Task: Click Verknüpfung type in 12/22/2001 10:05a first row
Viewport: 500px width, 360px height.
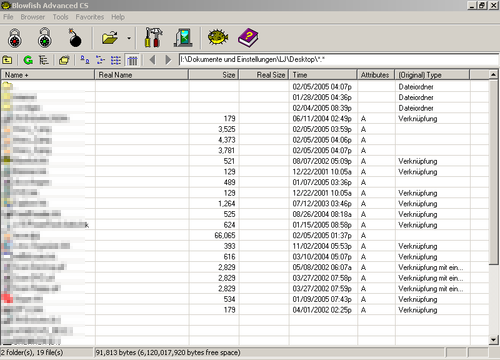Action: tap(418, 172)
